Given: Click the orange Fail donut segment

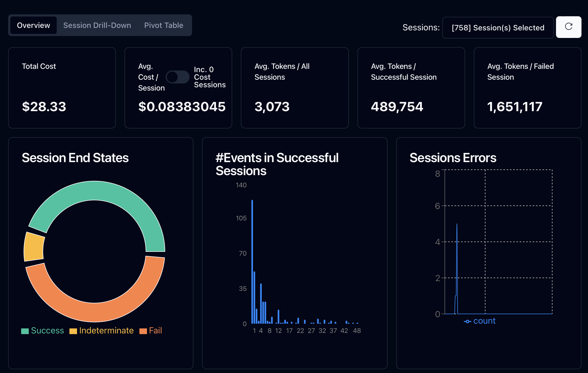Looking at the screenshot, I should 95,312.
